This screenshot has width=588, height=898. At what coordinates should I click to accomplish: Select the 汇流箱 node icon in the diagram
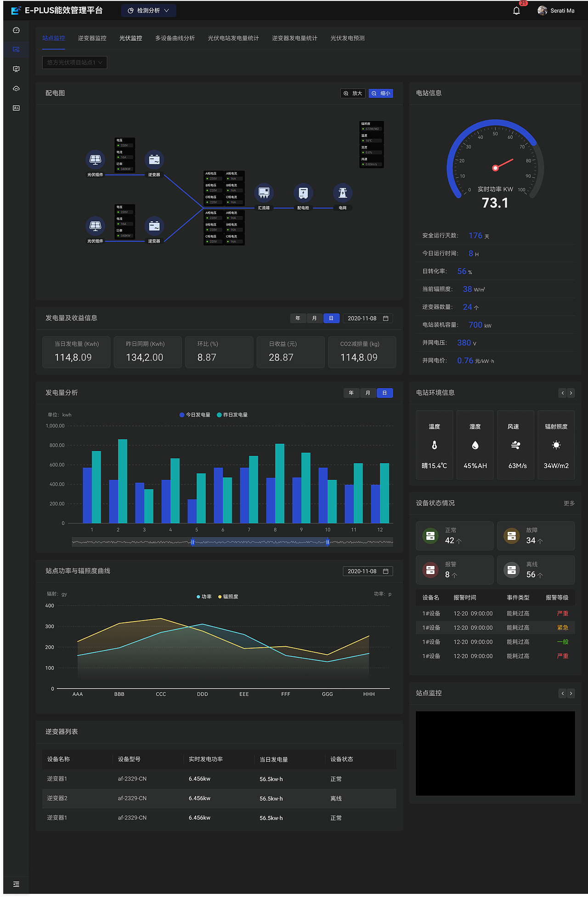(x=264, y=192)
